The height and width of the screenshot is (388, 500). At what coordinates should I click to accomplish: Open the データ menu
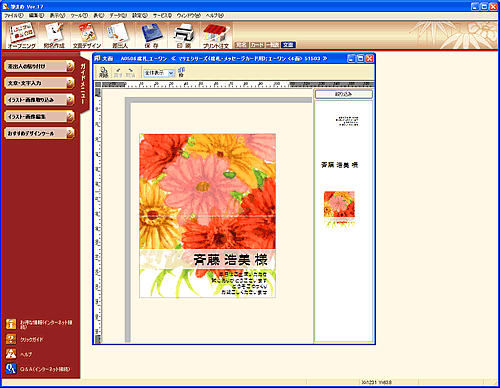point(118,15)
